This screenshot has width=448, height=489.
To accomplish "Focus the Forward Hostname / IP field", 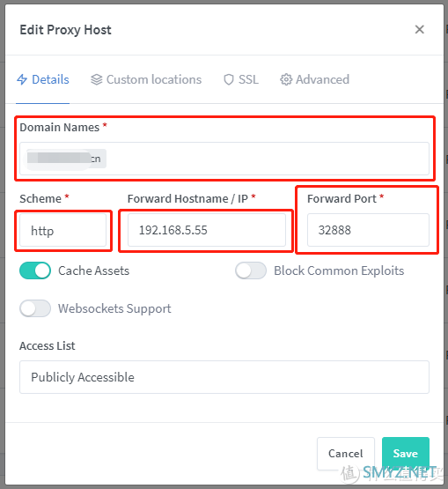I will [x=207, y=230].
